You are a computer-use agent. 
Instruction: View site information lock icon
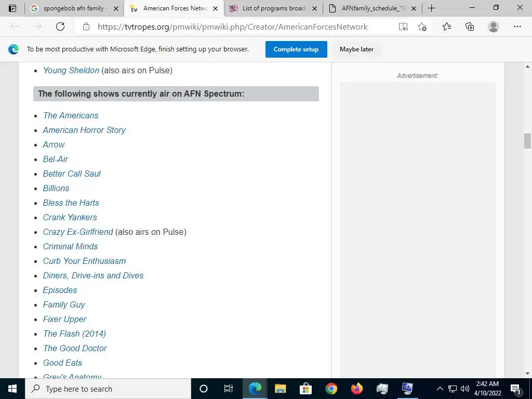coord(86,26)
